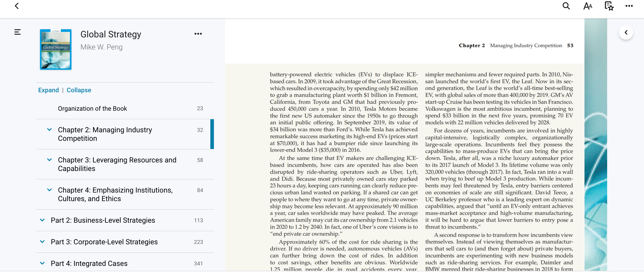Click the Global Strategy book cover

56,49
